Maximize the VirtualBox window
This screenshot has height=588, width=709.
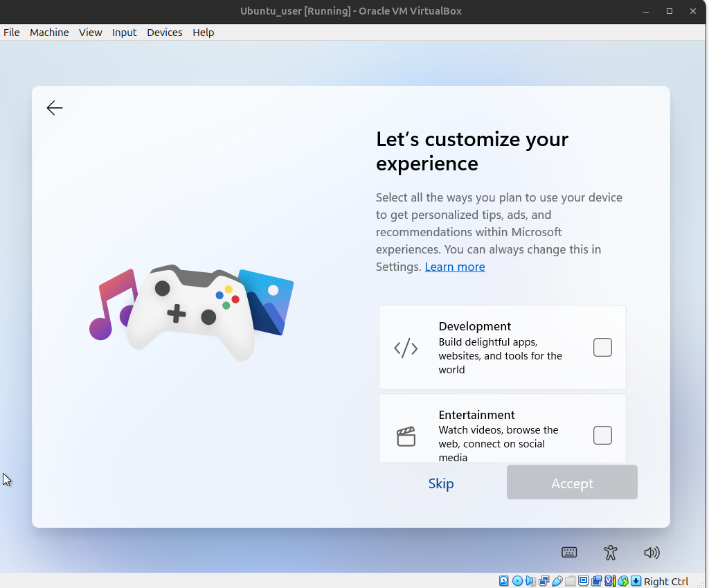(x=670, y=11)
